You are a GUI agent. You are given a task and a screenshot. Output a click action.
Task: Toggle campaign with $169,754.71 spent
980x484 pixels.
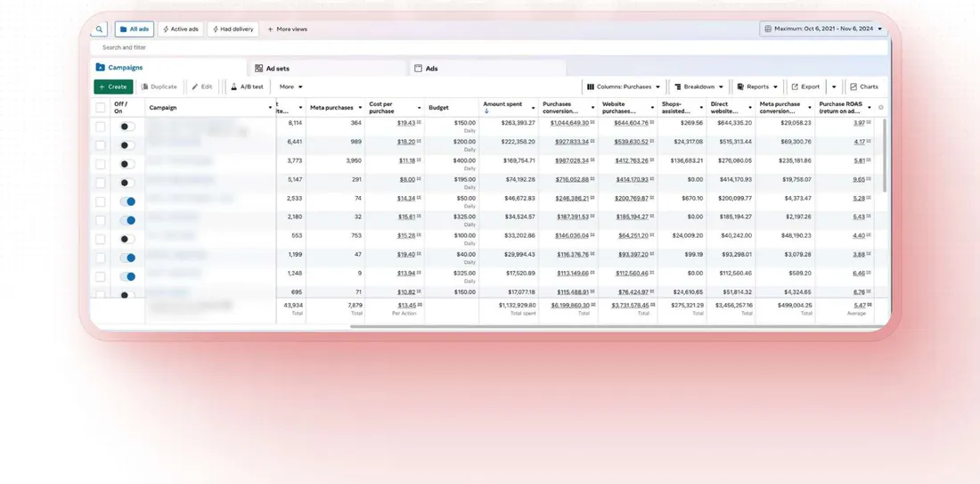[127, 164]
